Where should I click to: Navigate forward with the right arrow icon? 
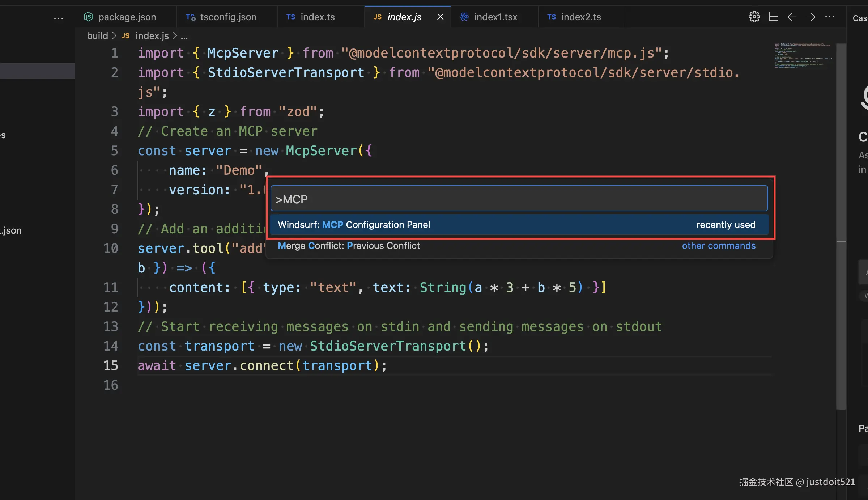pyautogui.click(x=810, y=17)
